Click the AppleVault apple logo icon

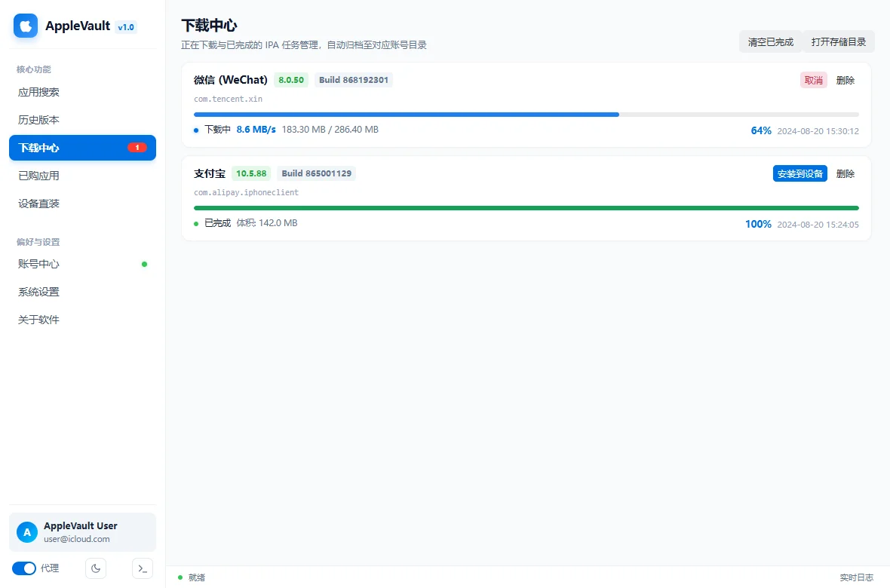click(x=26, y=26)
